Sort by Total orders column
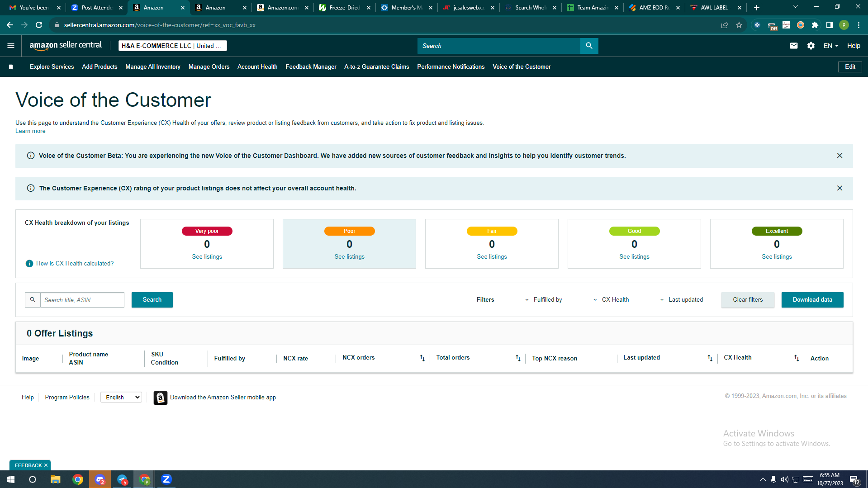The width and height of the screenshot is (868, 488). point(518,358)
